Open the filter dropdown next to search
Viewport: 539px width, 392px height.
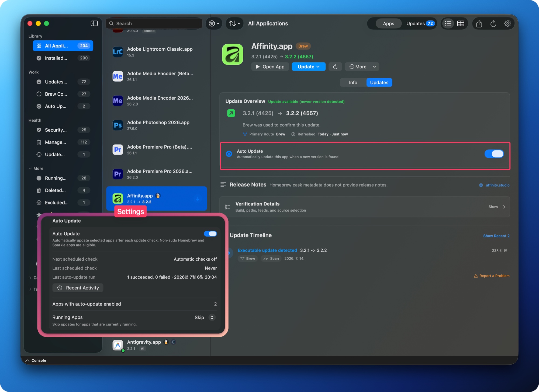(x=214, y=23)
